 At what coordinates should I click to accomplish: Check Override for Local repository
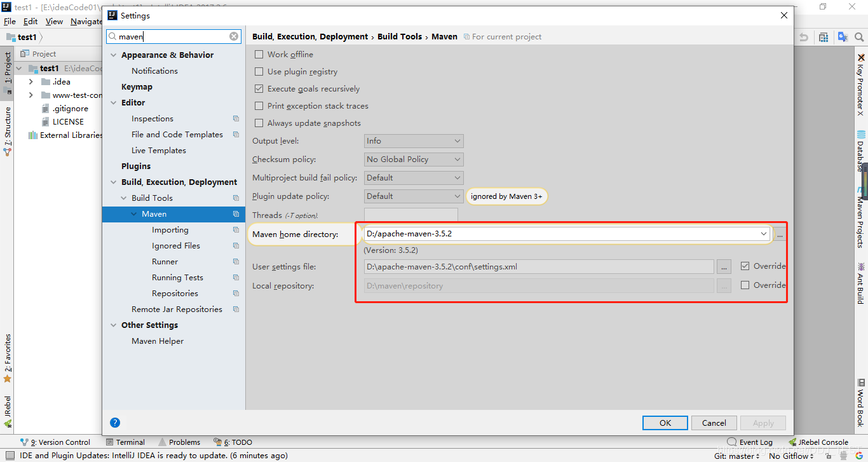point(745,285)
